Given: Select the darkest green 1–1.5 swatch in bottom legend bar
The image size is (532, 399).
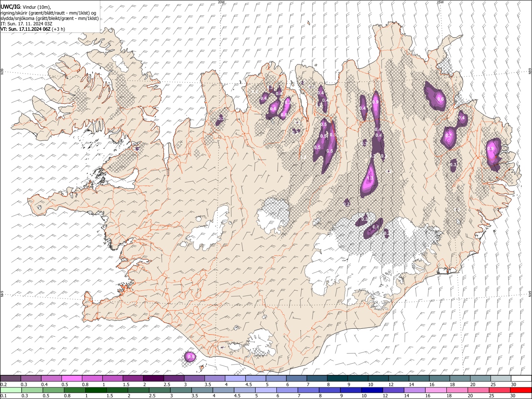Looking at the screenshot, I should [x=96, y=390].
